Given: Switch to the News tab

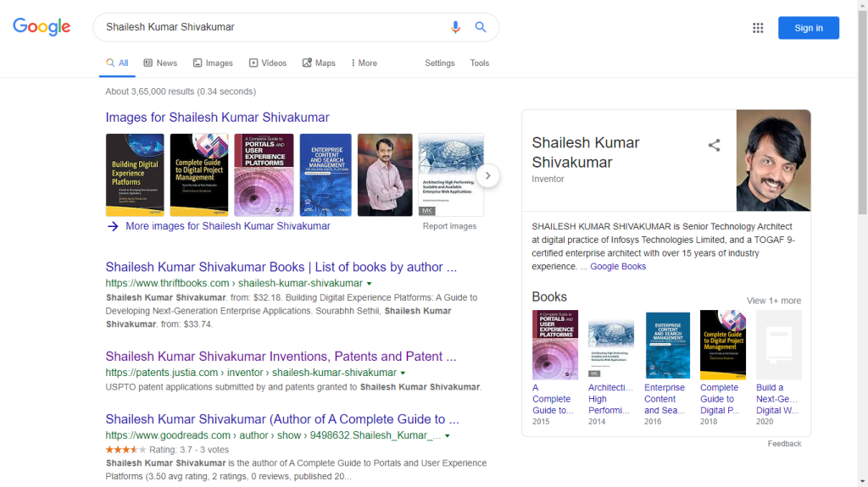Looking at the screenshot, I should pyautogui.click(x=160, y=63).
